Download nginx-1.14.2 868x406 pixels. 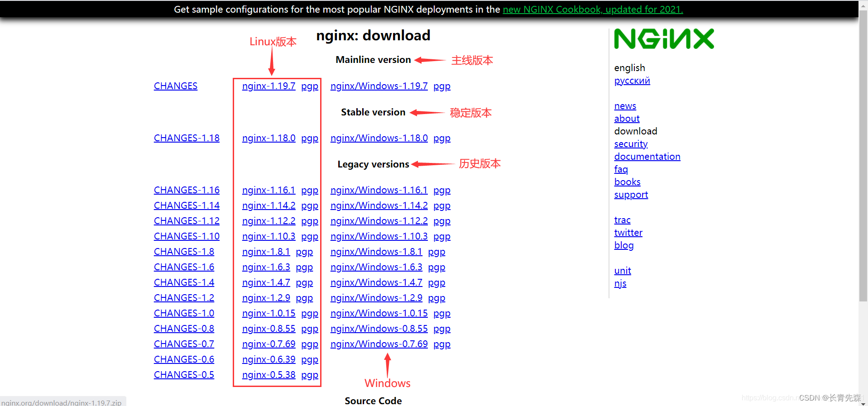pyautogui.click(x=269, y=205)
